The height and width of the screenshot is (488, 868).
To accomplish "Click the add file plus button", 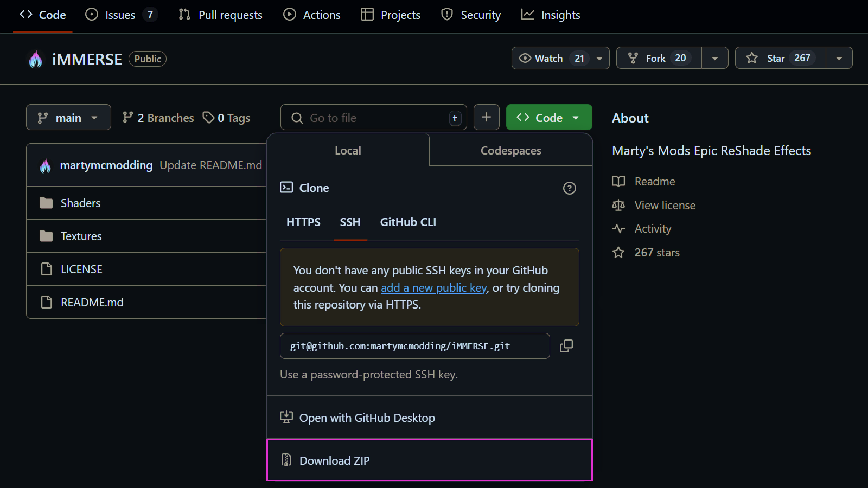I will pyautogui.click(x=487, y=117).
